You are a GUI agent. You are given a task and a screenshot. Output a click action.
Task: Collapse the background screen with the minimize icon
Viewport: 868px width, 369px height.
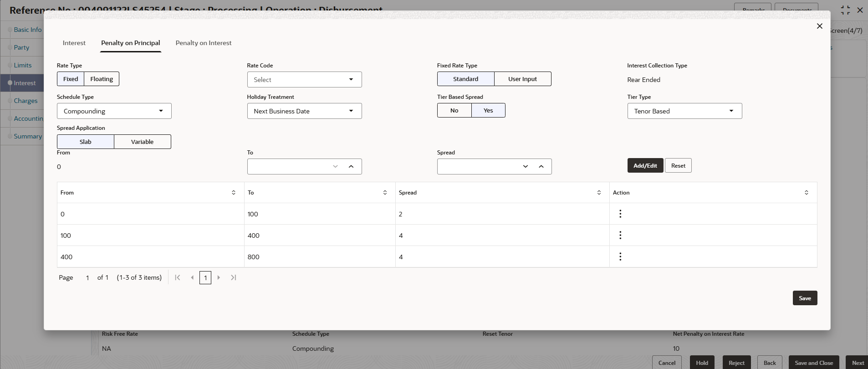(845, 10)
